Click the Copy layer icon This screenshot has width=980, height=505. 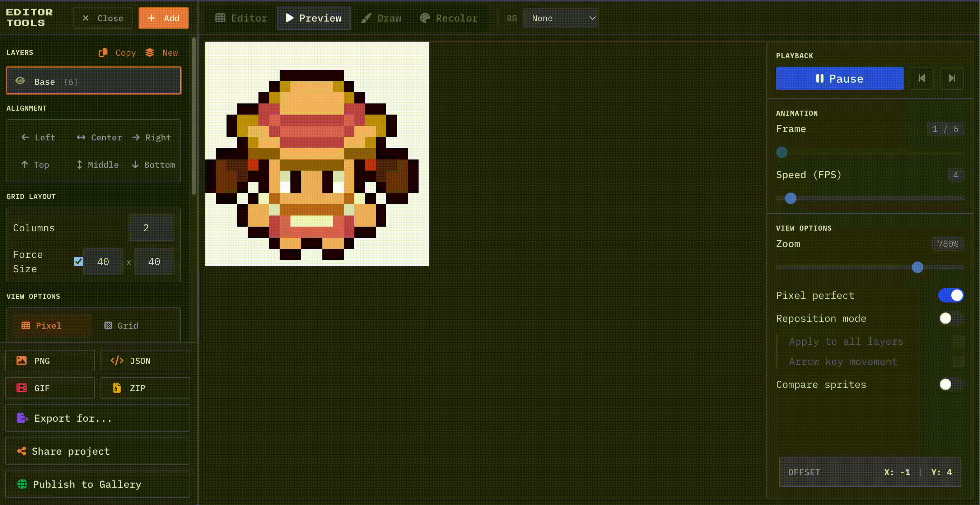pyautogui.click(x=103, y=52)
